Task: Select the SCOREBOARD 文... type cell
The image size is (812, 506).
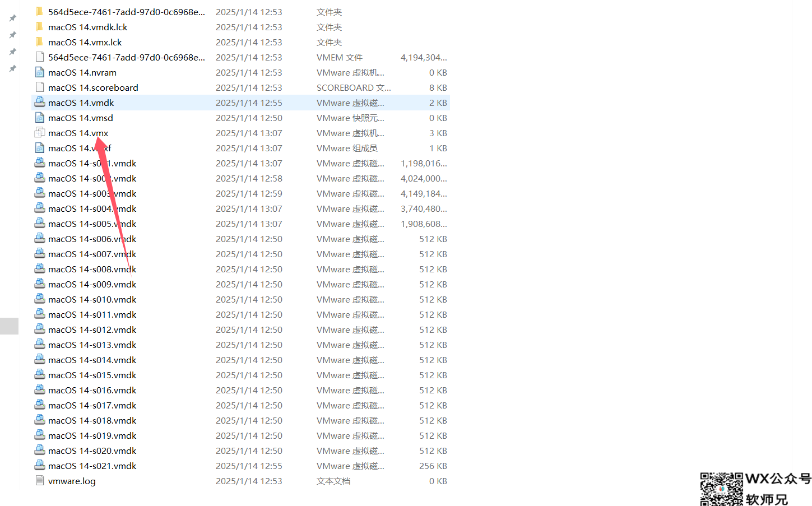Action: coord(354,87)
